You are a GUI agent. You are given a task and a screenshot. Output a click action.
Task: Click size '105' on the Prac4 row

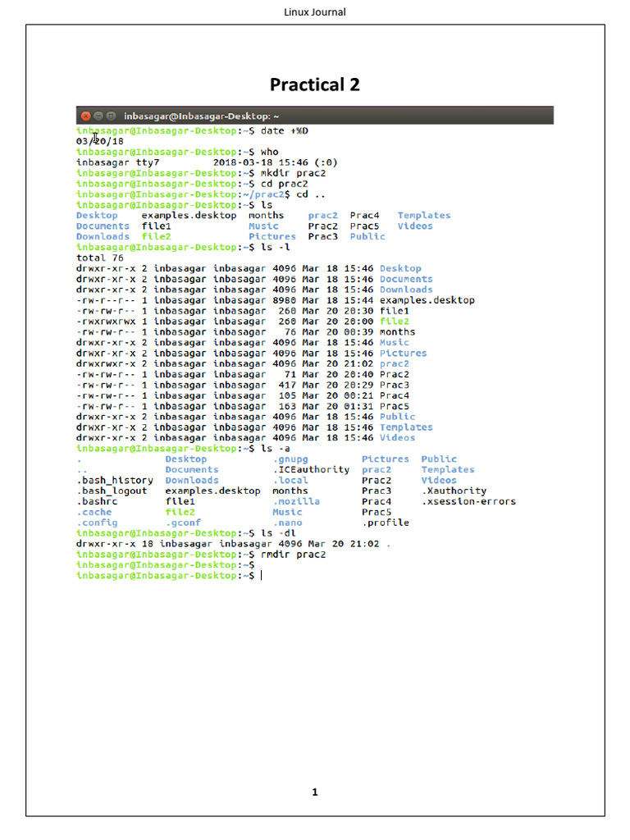click(x=287, y=396)
